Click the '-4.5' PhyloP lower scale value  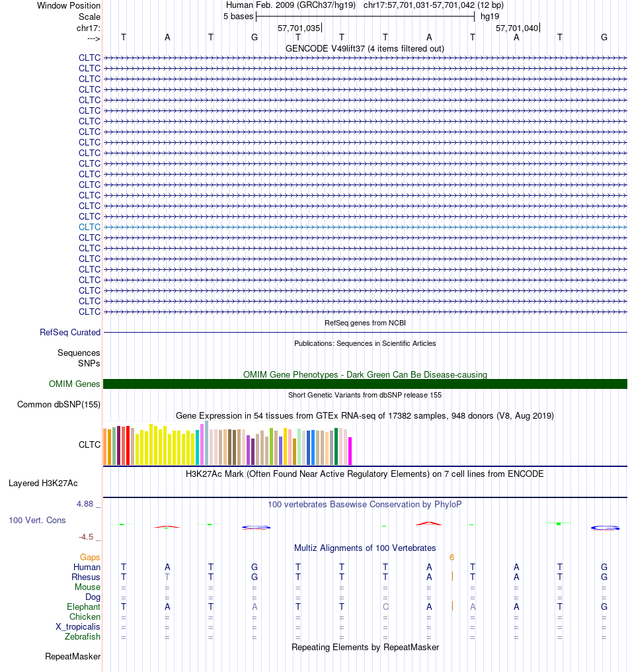click(86, 537)
